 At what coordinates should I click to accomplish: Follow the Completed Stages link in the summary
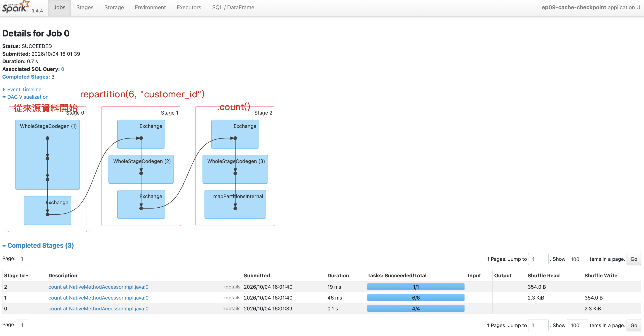point(26,77)
